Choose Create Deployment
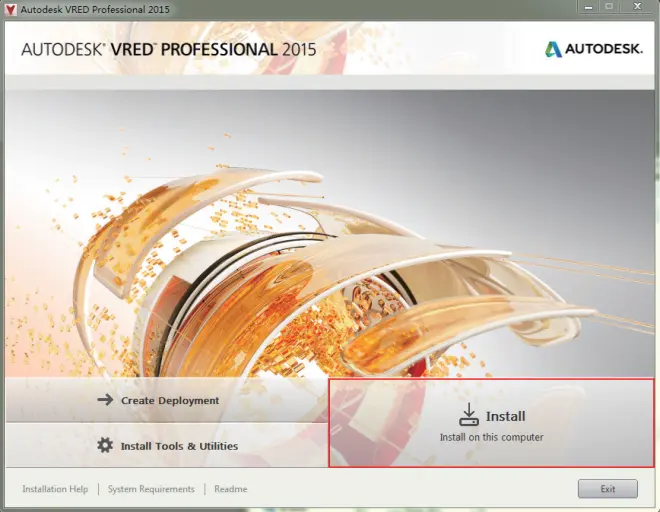Image resolution: width=660 pixels, height=512 pixels. 167,400
